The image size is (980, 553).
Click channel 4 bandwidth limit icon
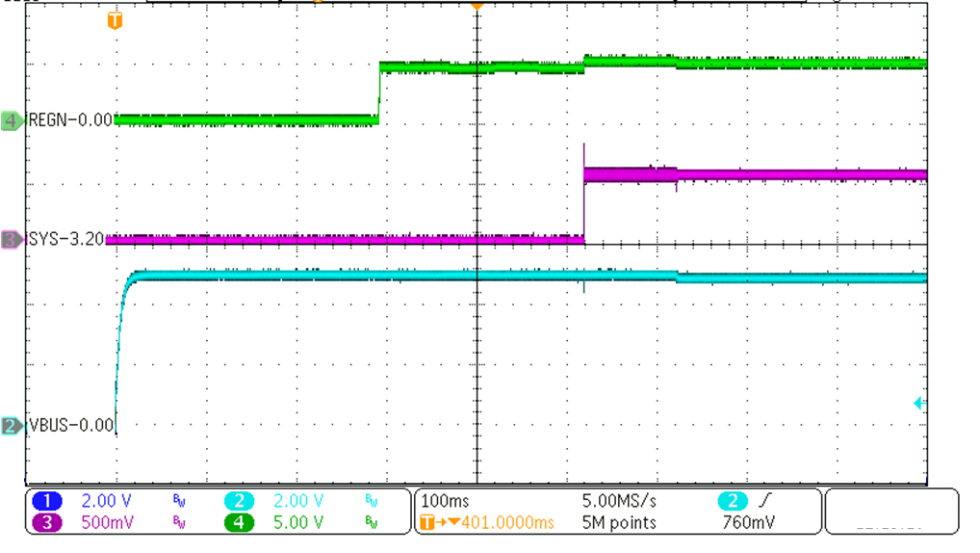(x=372, y=523)
